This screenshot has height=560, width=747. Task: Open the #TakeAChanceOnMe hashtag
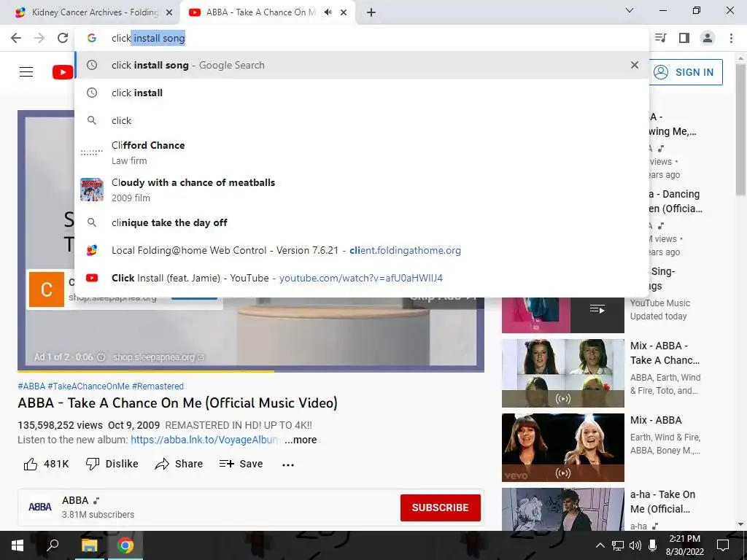point(88,386)
